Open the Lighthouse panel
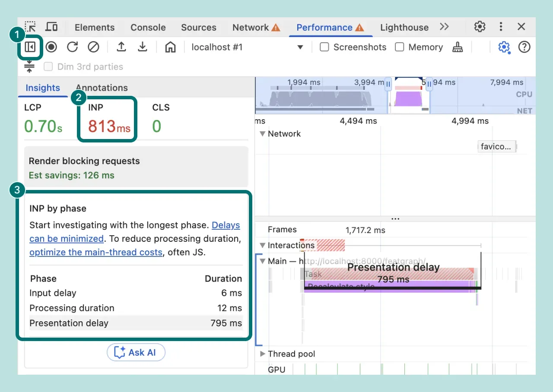553x392 pixels. 404,27
